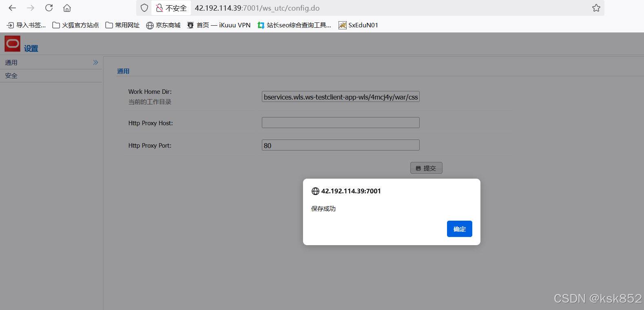Open the 首页 — iKuuu VPN bookmark
This screenshot has width=644, height=310.
click(219, 25)
